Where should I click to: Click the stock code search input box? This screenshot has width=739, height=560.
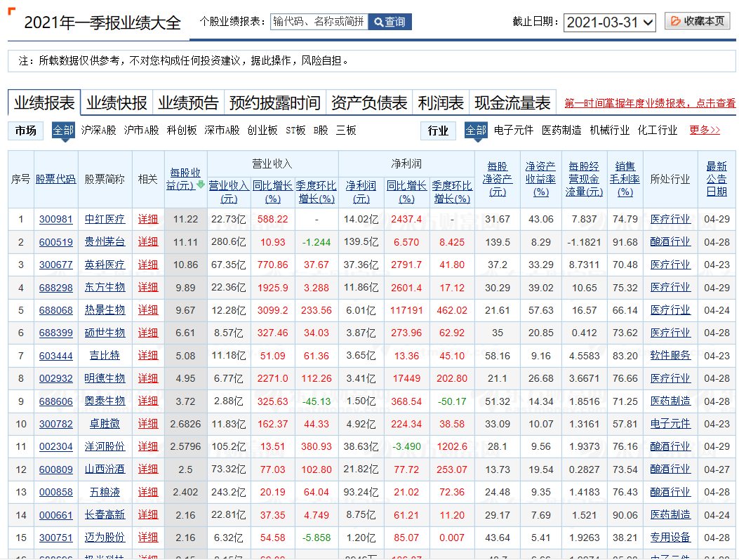(x=319, y=21)
